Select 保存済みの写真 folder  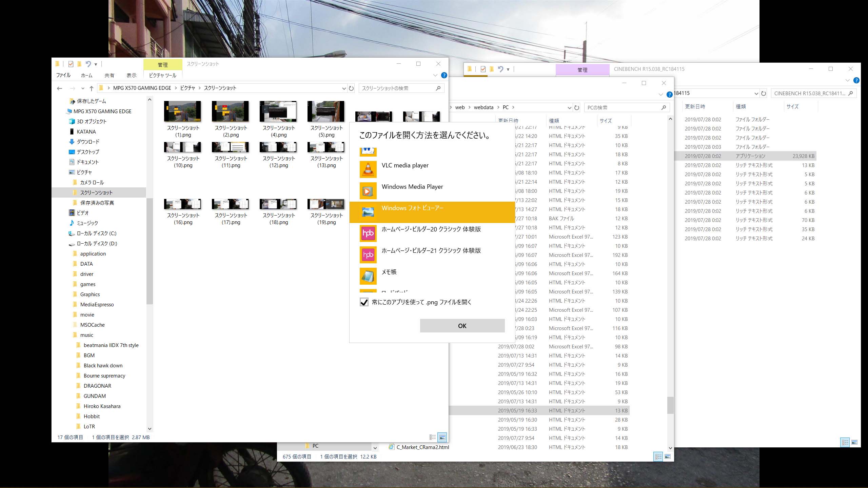click(97, 203)
